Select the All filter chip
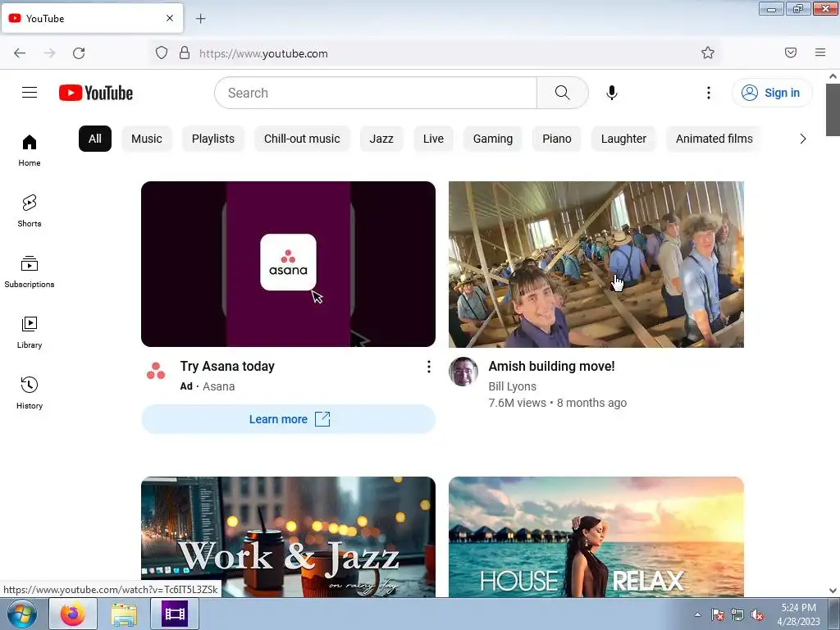 [95, 139]
